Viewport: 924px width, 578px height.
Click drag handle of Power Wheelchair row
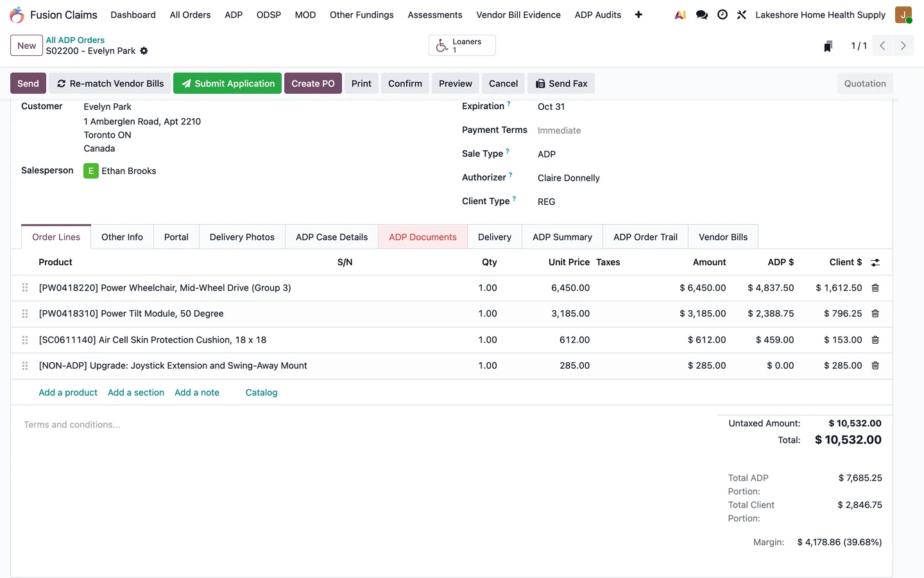(25, 288)
